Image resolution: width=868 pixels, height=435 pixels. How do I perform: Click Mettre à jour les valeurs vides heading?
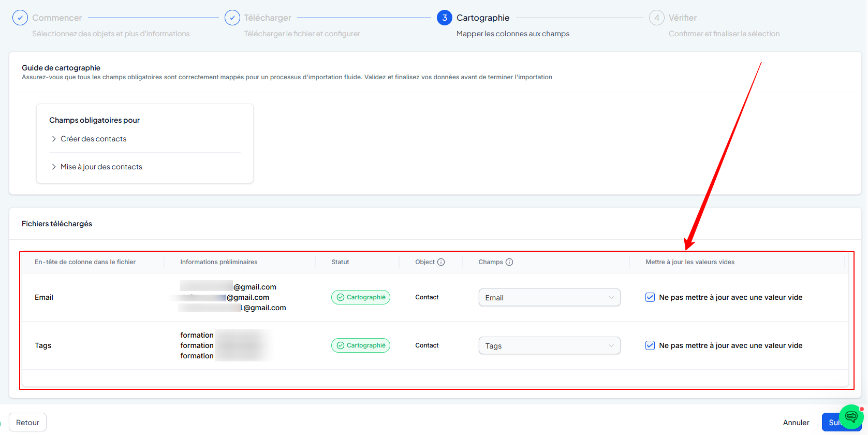(690, 262)
